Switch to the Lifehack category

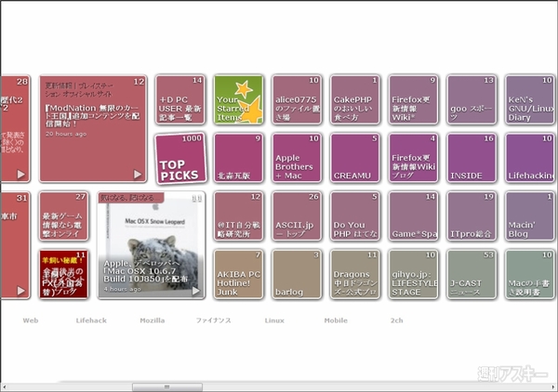coord(91,320)
